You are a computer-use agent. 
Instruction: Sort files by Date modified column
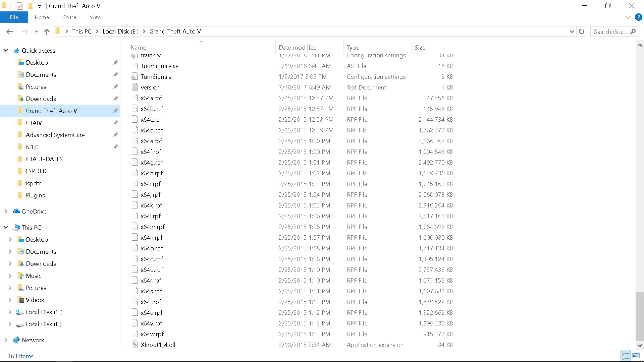tap(298, 48)
